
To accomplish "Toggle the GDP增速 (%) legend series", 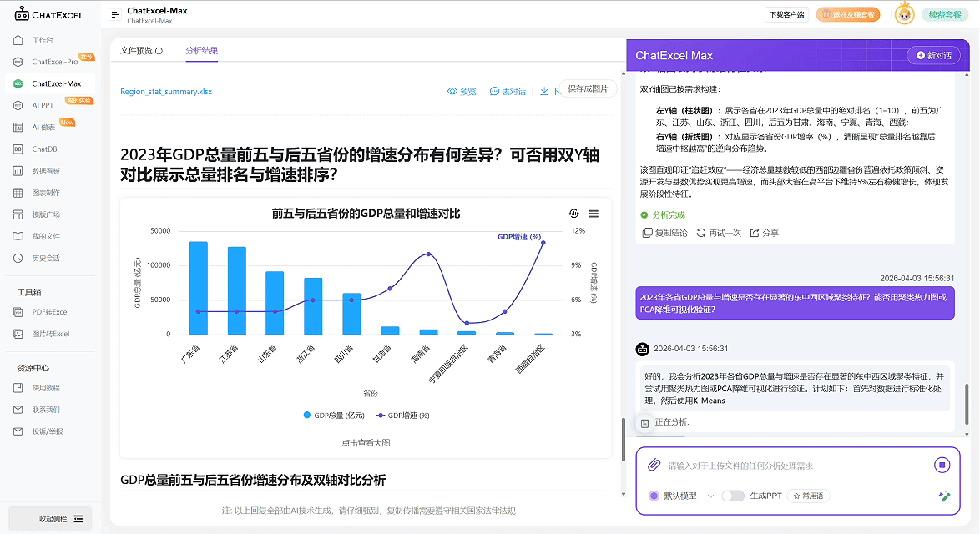I will coord(402,416).
